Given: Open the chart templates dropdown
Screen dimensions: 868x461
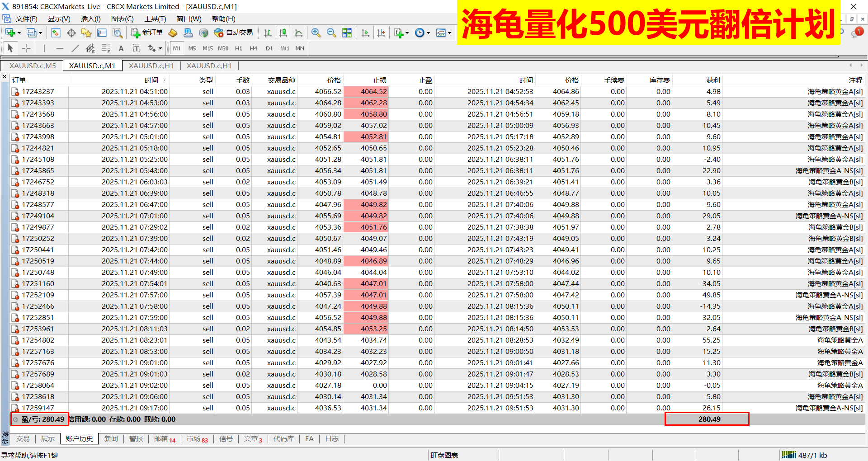Looking at the screenshot, I should tap(448, 33).
